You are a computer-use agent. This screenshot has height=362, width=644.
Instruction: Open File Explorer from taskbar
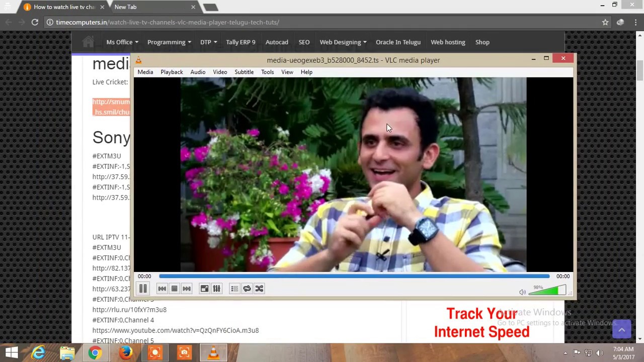click(x=67, y=353)
